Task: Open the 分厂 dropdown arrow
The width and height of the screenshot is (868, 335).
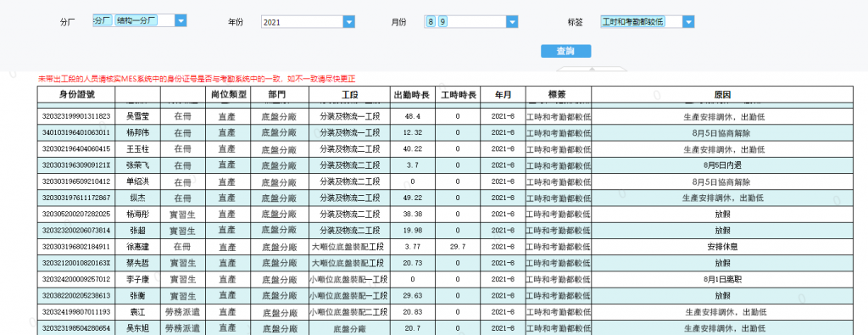Action: pyautogui.click(x=181, y=20)
